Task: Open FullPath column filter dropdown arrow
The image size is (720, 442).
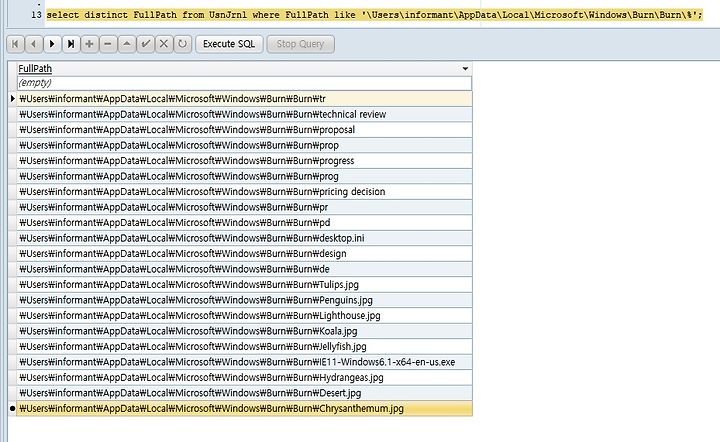Action: pyautogui.click(x=465, y=69)
